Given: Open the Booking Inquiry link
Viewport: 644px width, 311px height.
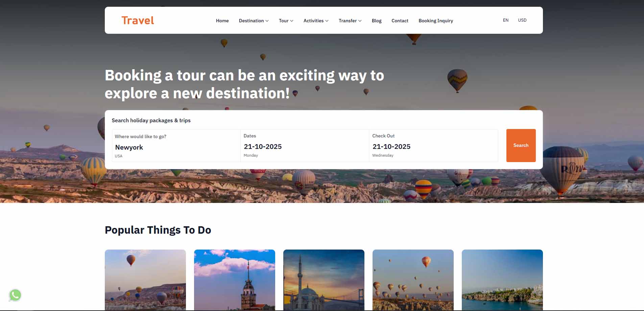Looking at the screenshot, I should 435,21.
